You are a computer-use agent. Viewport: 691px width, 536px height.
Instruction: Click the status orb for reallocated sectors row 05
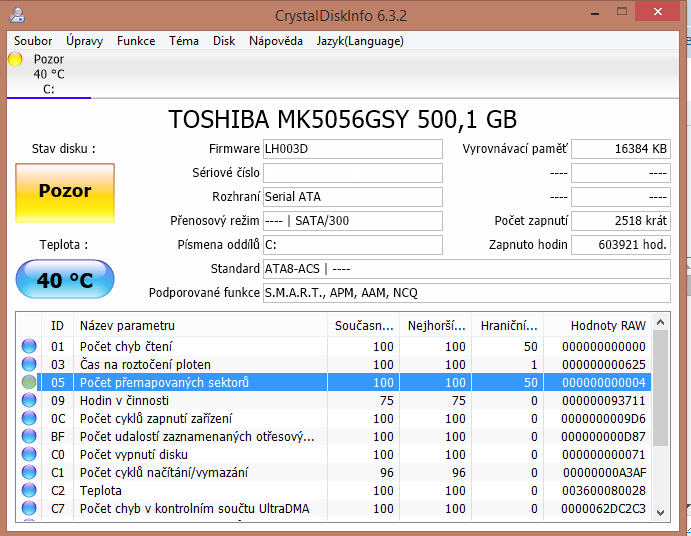pos(29,383)
